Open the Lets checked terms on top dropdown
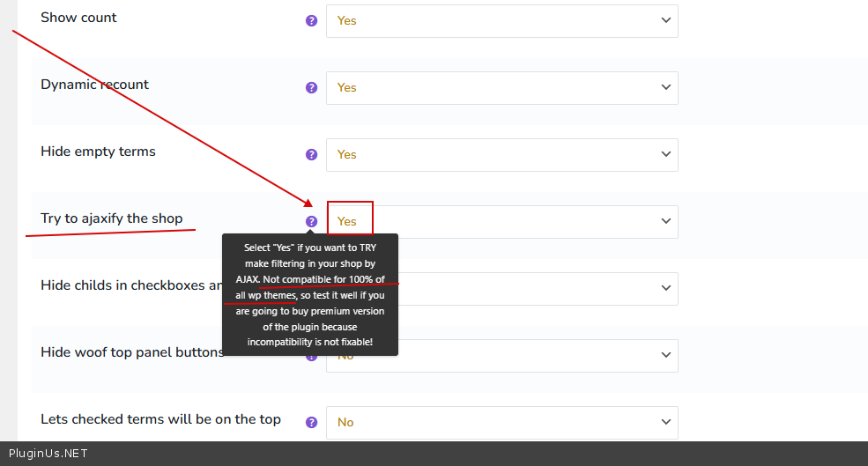Image resolution: width=868 pixels, height=466 pixels. click(501, 423)
